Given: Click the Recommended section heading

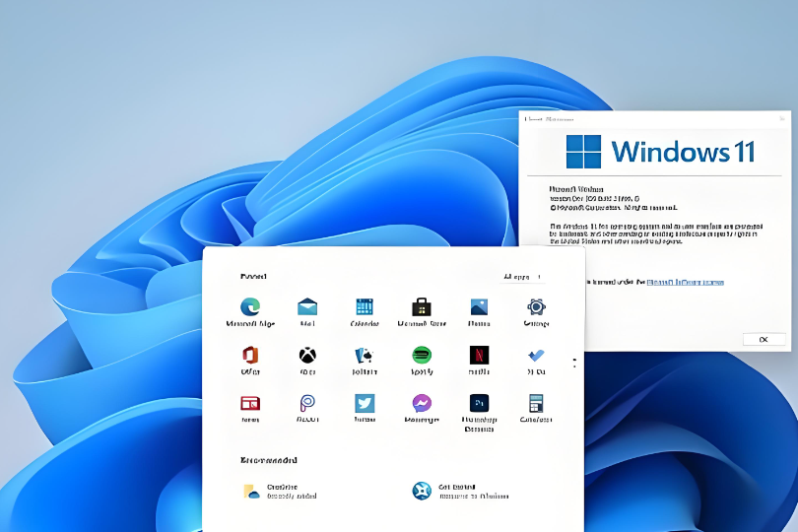Looking at the screenshot, I should click(x=268, y=460).
